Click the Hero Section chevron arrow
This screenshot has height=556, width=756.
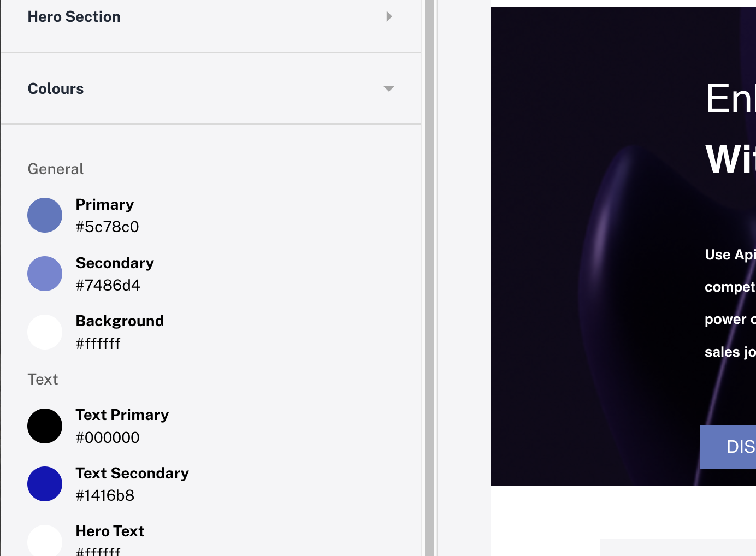pyautogui.click(x=389, y=16)
